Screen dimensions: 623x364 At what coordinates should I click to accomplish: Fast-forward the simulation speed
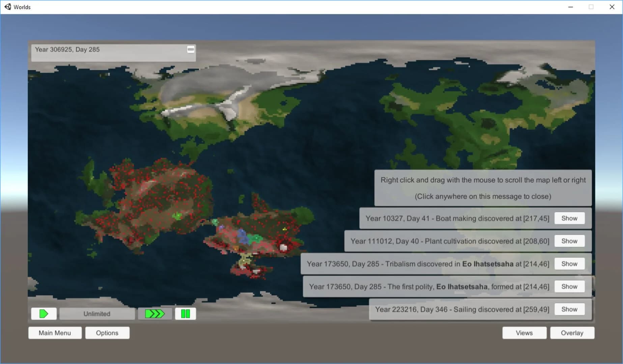pos(155,314)
